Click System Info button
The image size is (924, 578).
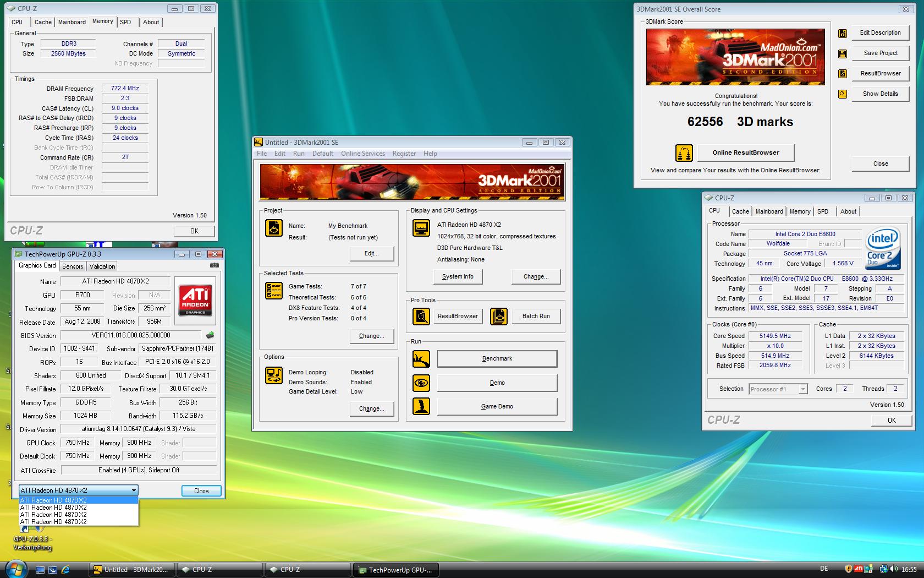(458, 277)
